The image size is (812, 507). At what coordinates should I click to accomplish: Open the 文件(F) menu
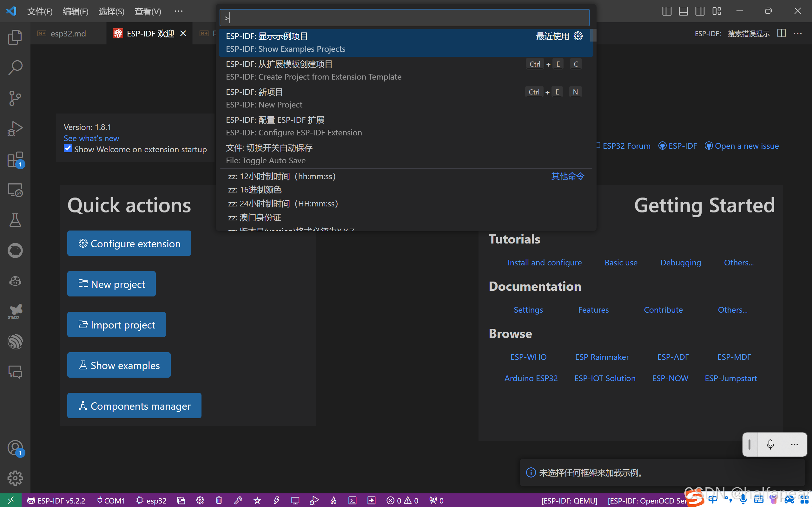click(x=40, y=11)
